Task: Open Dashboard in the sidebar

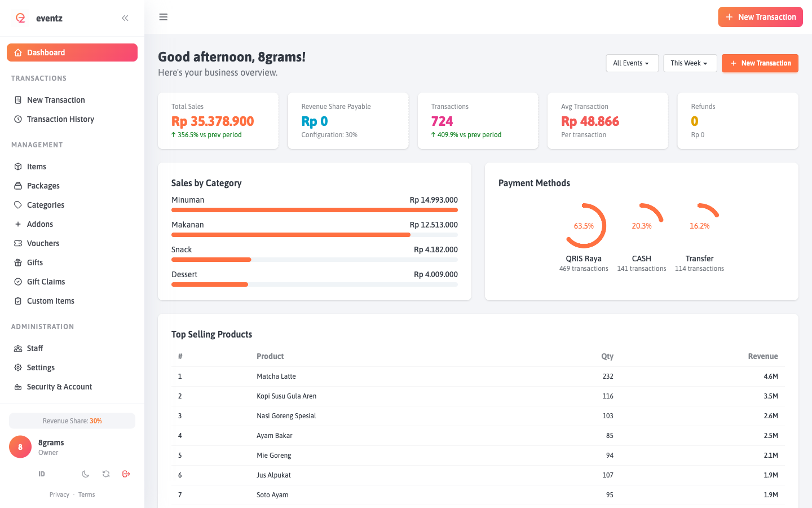Action: coord(72,52)
